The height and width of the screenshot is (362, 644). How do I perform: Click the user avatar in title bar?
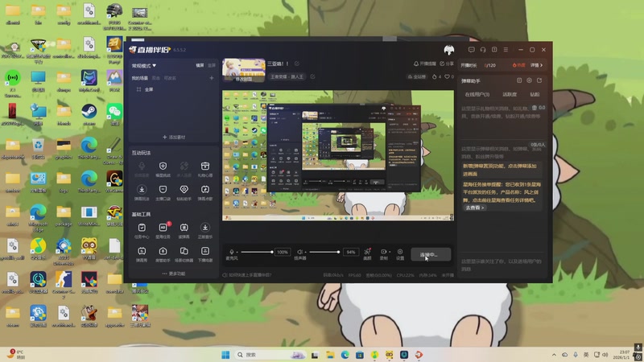pyautogui.click(x=449, y=50)
